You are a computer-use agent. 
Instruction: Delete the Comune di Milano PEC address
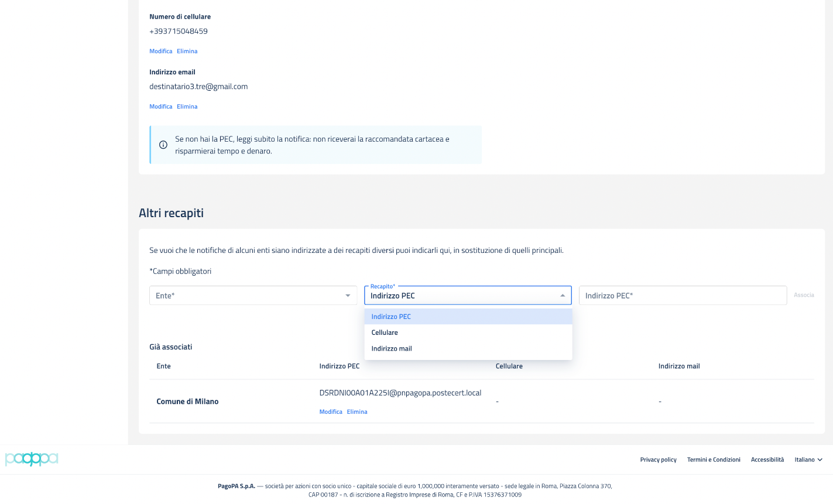(x=357, y=412)
